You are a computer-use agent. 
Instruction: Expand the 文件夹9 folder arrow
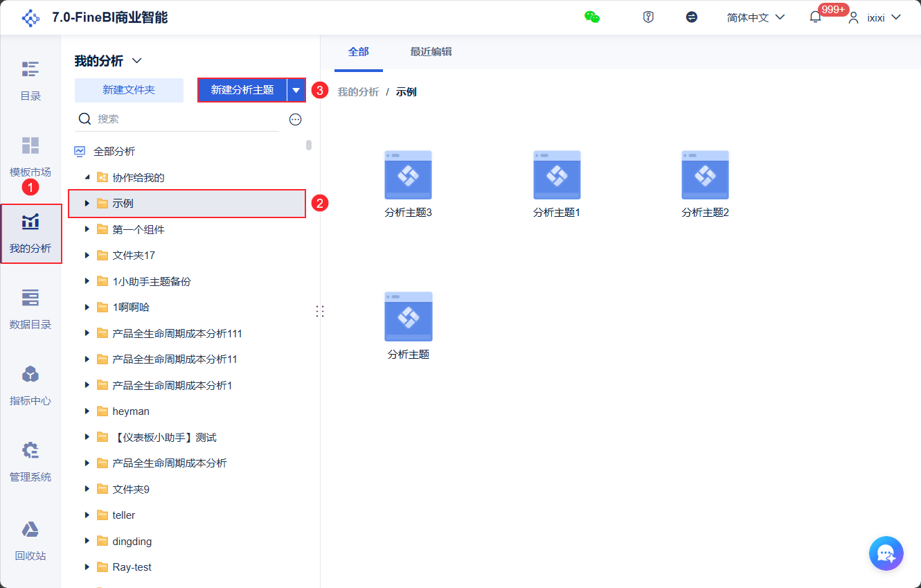pyautogui.click(x=87, y=489)
